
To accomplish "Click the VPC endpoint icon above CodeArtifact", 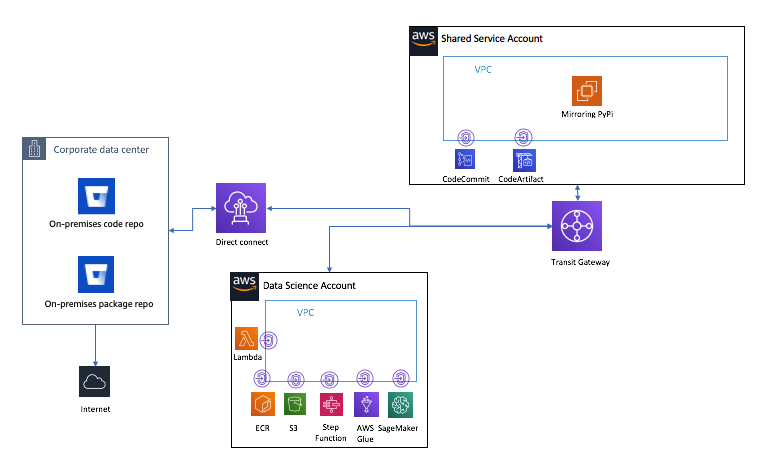I will point(523,138).
